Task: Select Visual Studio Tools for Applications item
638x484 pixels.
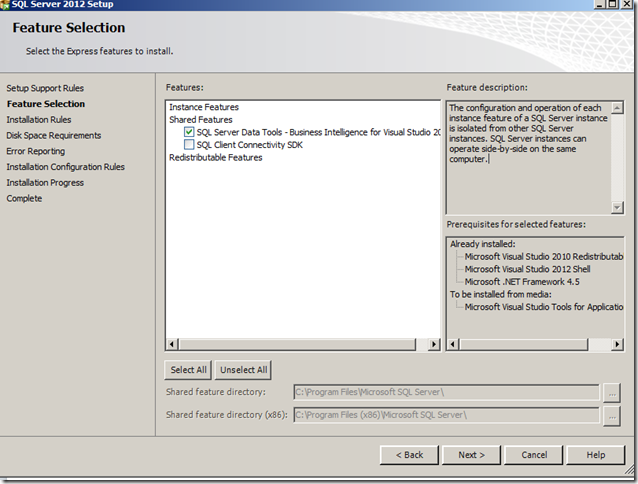Action: (x=544, y=307)
